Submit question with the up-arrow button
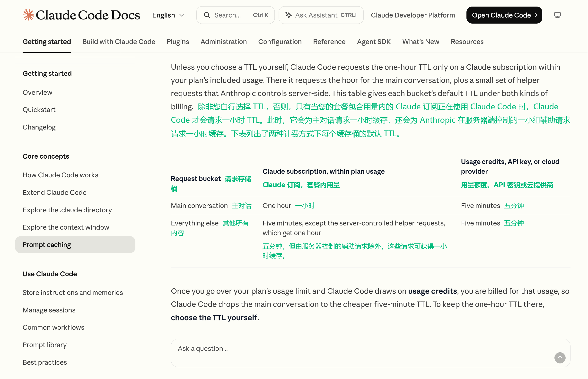This screenshot has height=379, width=588. 560,358
